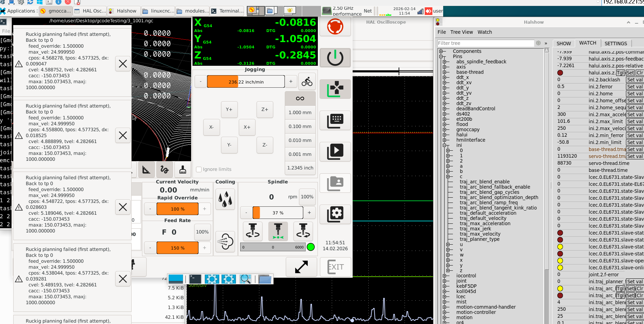The image size is (644, 324).
Task: Switch to the SETTINGS tab in Halshow
Action: (x=615, y=44)
